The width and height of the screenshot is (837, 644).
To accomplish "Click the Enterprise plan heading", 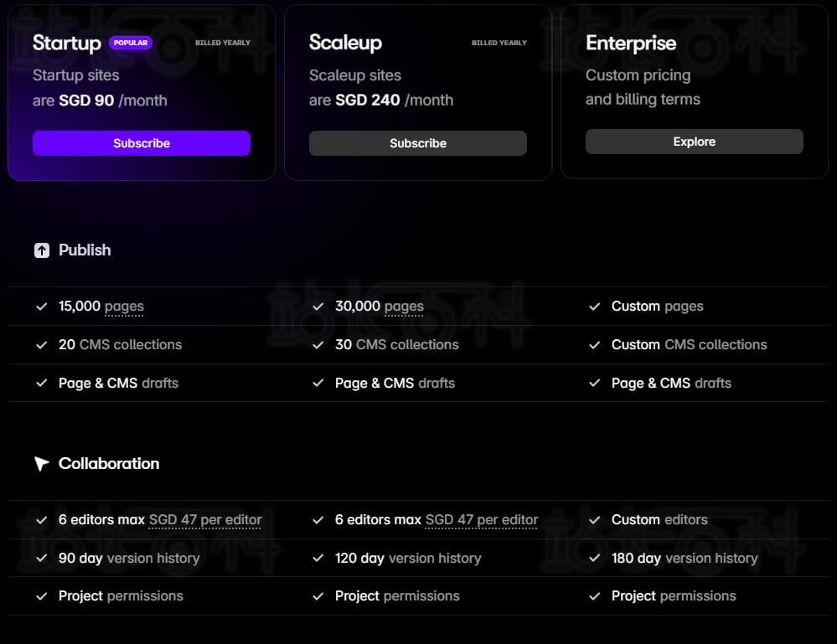I will [631, 43].
